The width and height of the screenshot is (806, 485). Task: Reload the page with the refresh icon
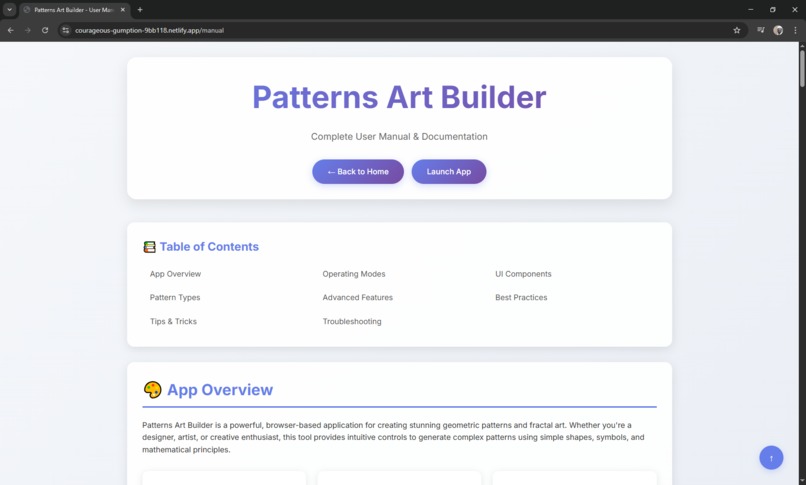click(45, 30)
